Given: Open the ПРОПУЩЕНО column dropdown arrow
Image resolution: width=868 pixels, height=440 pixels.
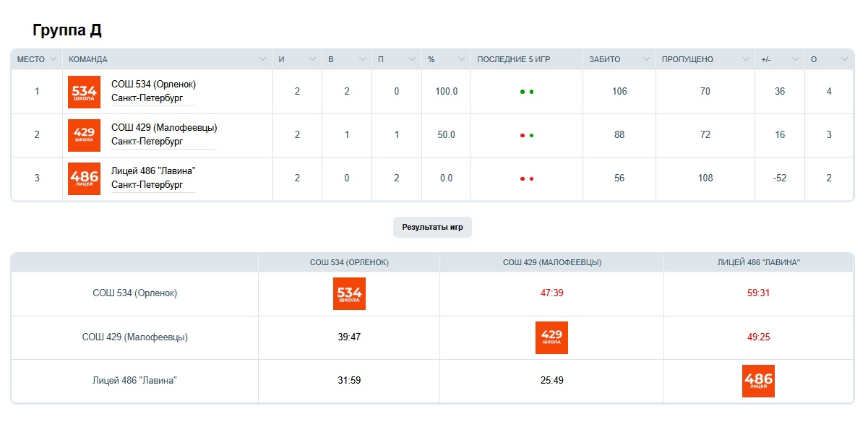Looking at the screenshot, I should (745, 59).
